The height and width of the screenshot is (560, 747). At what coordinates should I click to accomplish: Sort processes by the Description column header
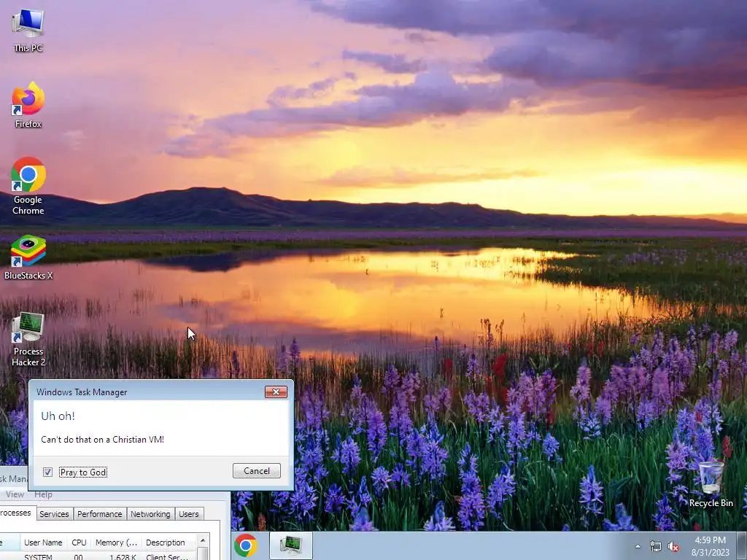pyautogui.click(x=169, y=542)
